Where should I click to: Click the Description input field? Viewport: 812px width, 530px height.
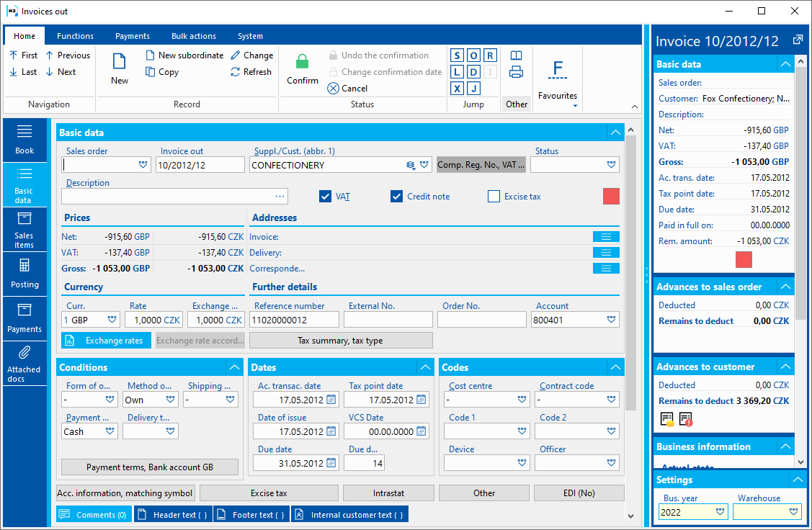coord(174,196)
